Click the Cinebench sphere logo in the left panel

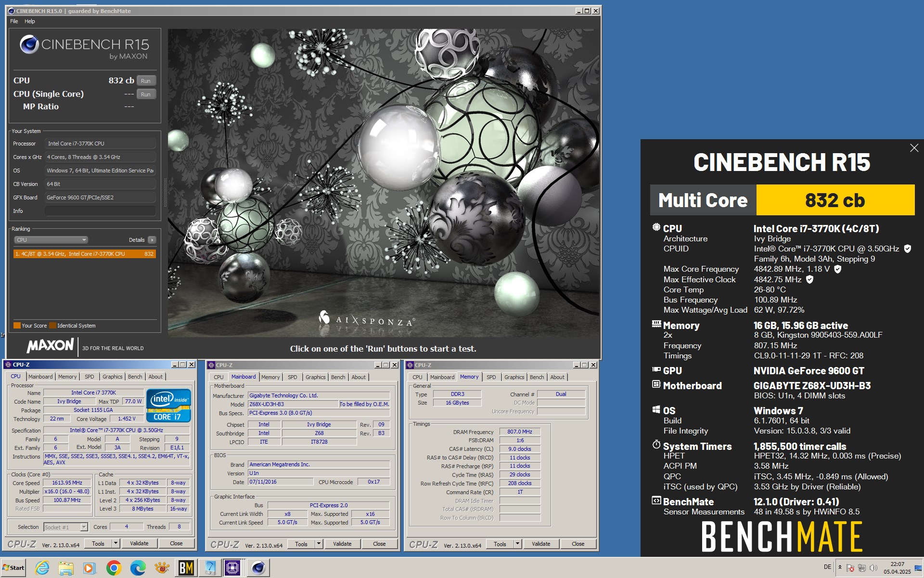tap(29, 44)
